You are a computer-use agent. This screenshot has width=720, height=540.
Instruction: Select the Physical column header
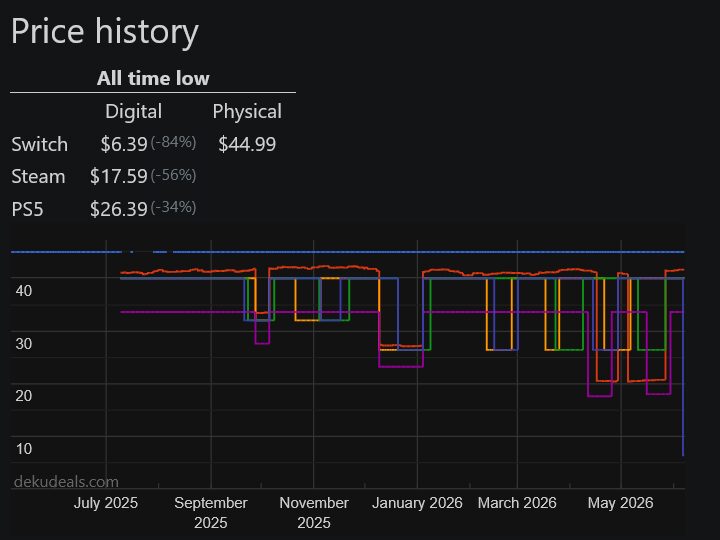pos(247,112)
